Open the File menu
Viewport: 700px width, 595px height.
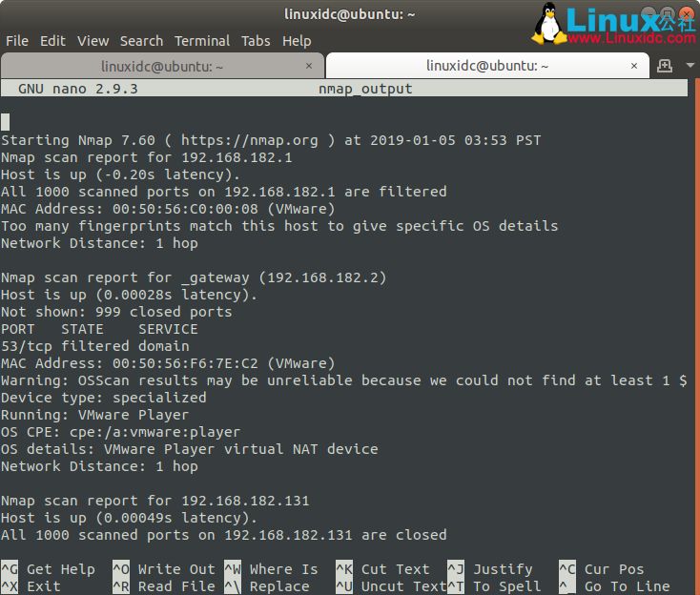click(17, 41)
